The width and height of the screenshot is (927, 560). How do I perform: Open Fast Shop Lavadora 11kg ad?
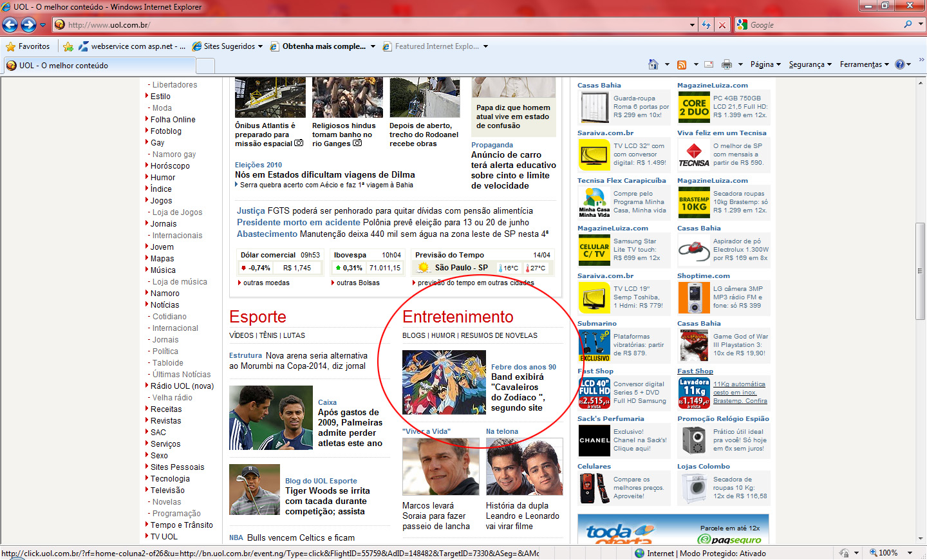click(x=694, y=393)
